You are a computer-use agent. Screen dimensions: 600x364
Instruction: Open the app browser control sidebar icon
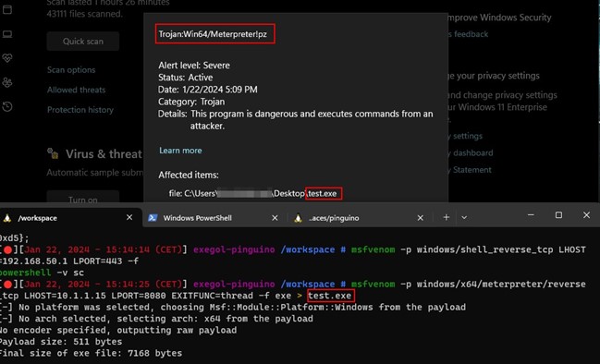pos(7,10)
